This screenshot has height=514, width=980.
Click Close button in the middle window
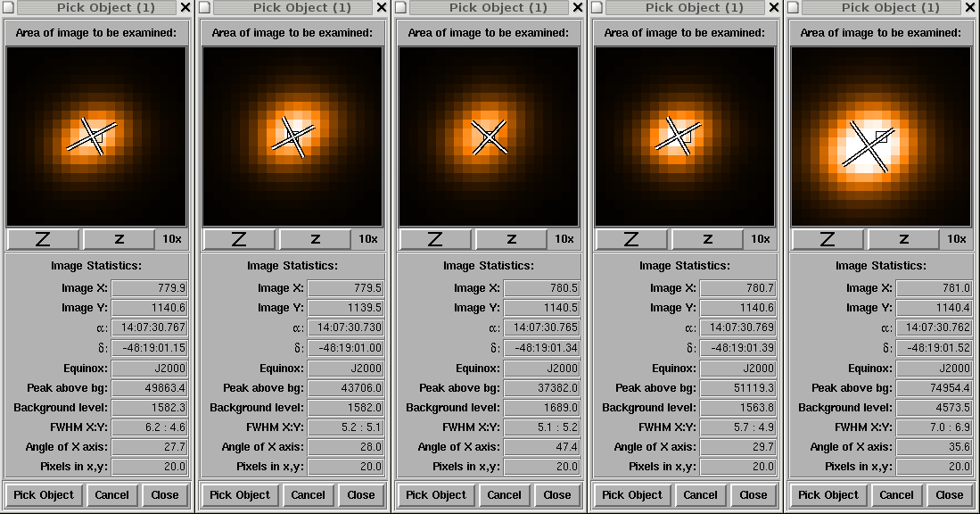coord(557,495)
